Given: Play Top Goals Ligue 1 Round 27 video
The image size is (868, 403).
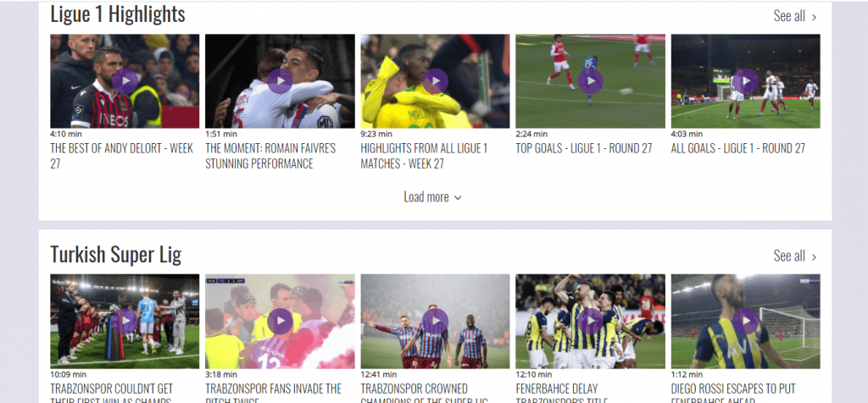Looking at the screenshot, I should (591, 81).
